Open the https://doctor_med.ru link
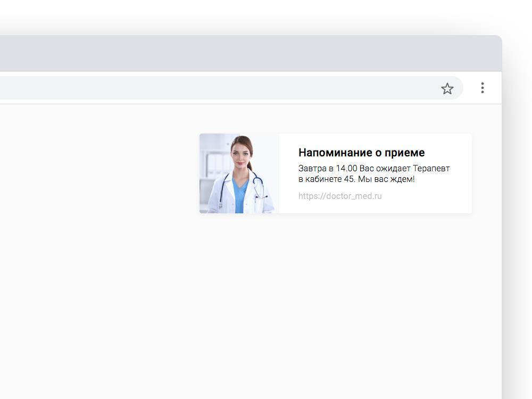Screen dimensions: 532x399 (x=340, y=196)
